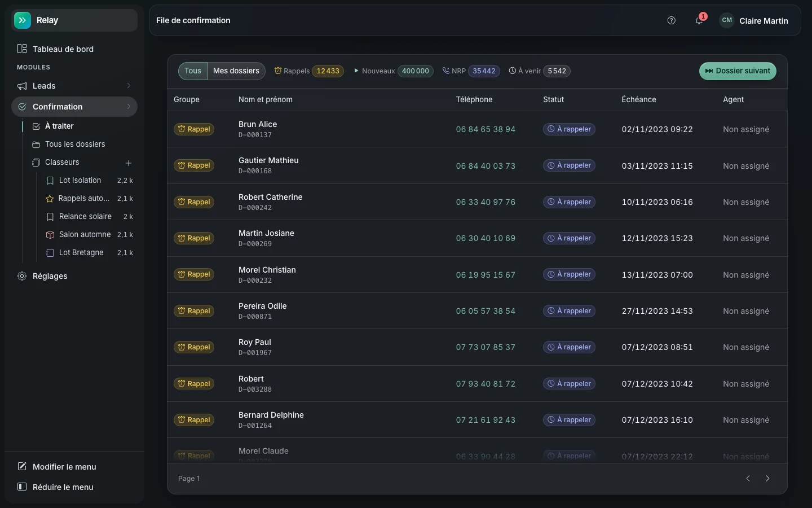
Task: Click Réduire le menu sidebar icon
Action: [x=22, y=487]
